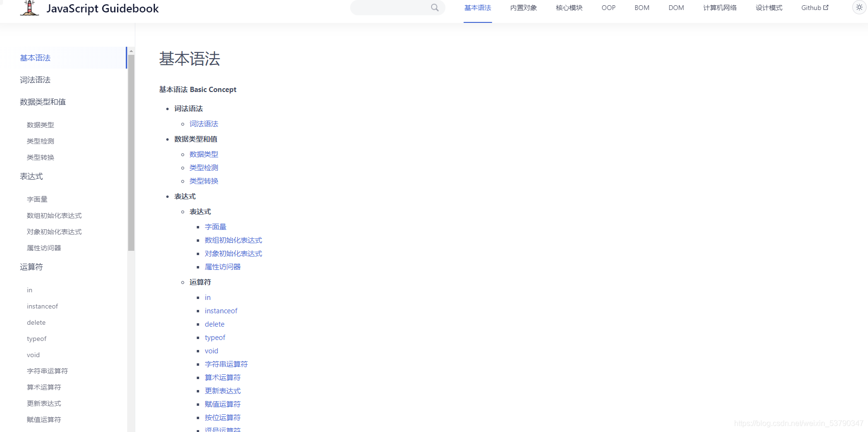Follow the 词法语法 content link
868x432 pixels.
[x=204, y=123]
